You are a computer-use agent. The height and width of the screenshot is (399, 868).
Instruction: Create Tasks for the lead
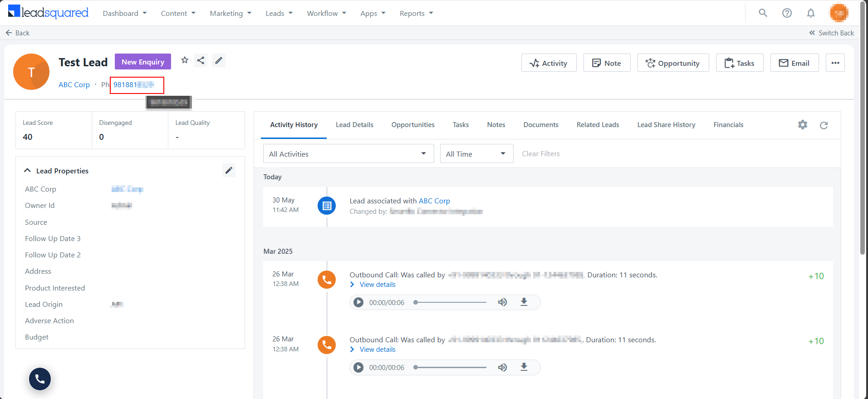740,63
